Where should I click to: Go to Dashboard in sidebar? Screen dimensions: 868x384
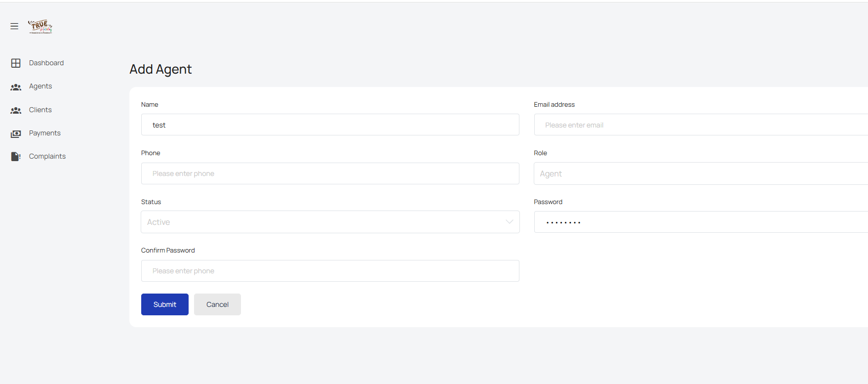tap(46, 63)
